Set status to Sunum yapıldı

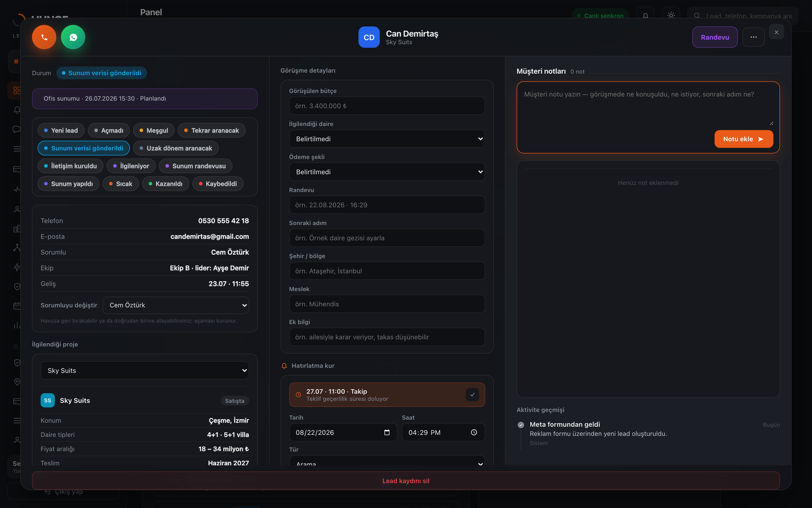pyautogui.click(x=69, y=184)
